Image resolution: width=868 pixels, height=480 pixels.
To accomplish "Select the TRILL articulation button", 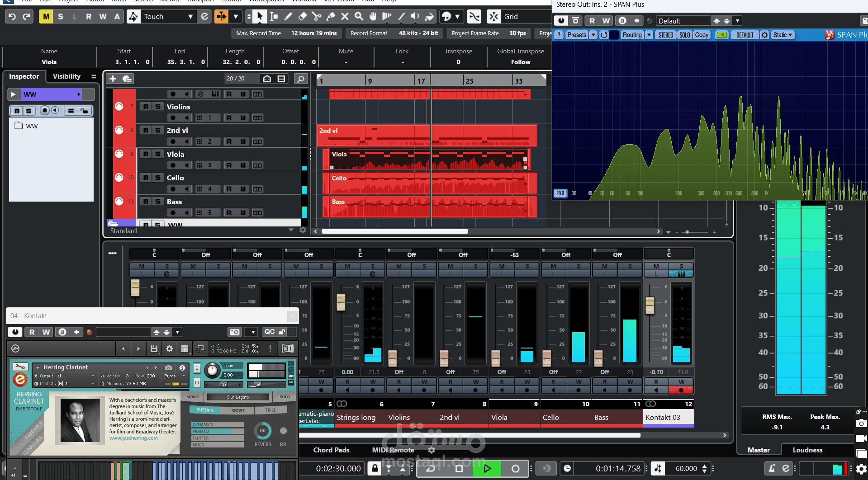I will pos(270,410).
